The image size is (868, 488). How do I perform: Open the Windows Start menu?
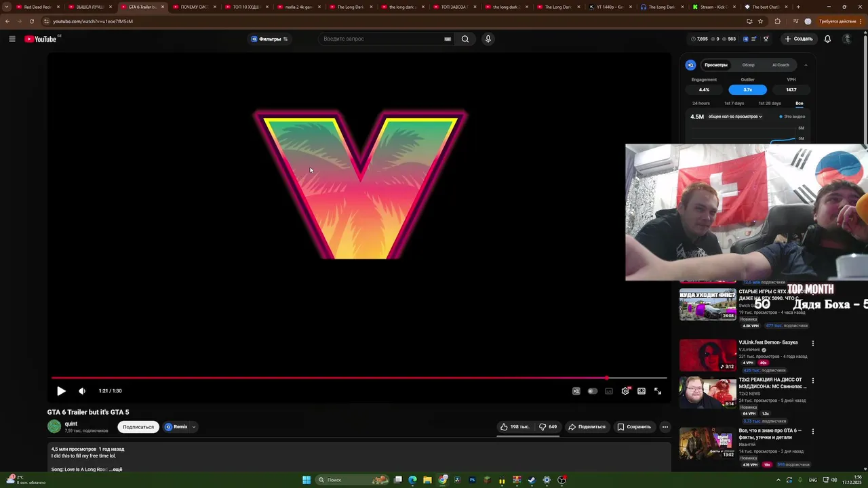click(307, 480)
